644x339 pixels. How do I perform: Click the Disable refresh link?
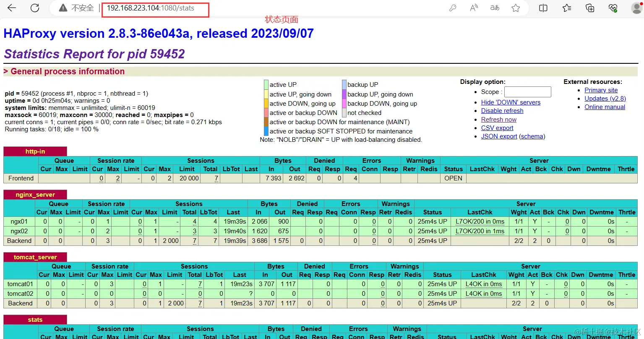(502, 111)
